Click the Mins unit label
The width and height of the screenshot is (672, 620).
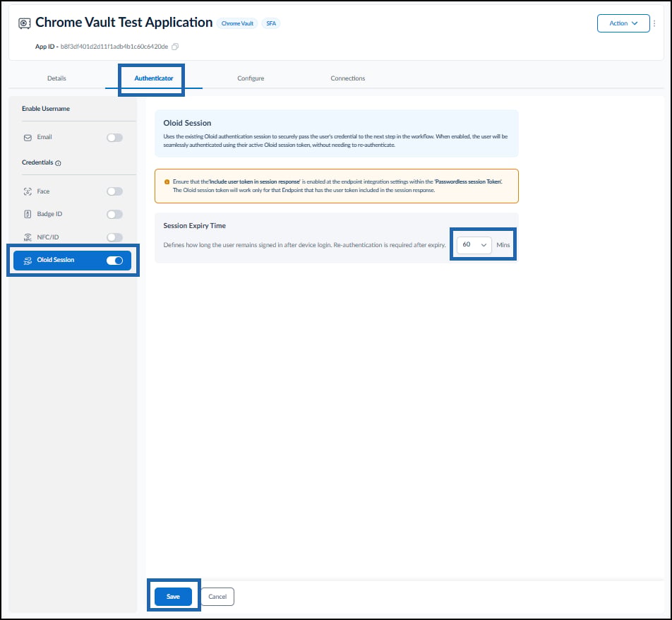(503, 245)
